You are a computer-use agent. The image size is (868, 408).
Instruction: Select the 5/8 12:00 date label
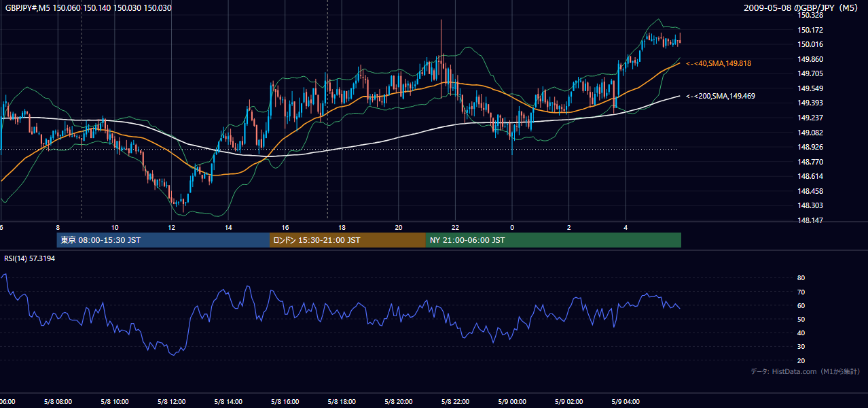171,402
